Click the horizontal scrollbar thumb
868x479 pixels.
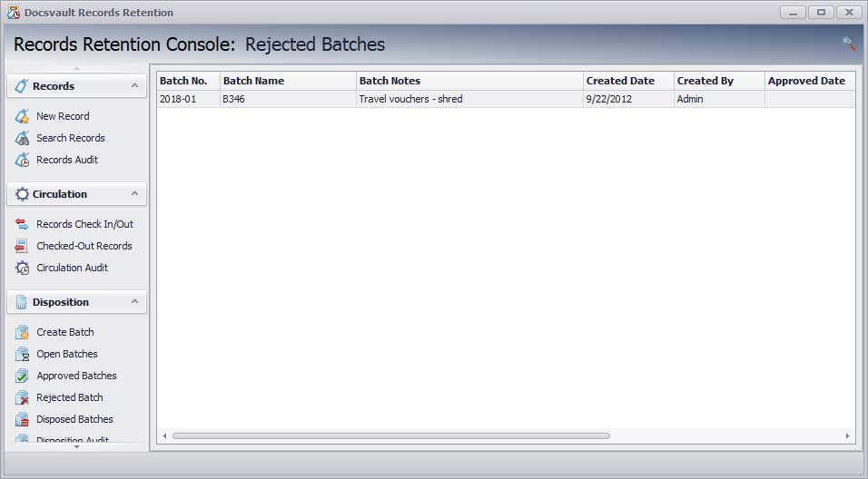pyautogui.click(x=390, y=435)
